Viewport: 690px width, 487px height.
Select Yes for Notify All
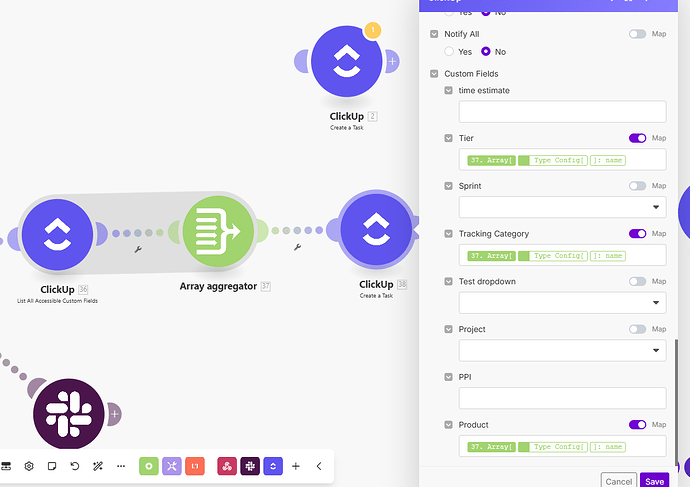[449, 51]
